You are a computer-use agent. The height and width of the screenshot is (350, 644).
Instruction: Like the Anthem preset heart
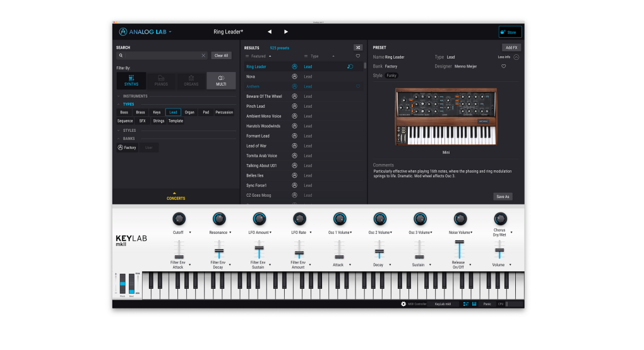click(358, 86)
